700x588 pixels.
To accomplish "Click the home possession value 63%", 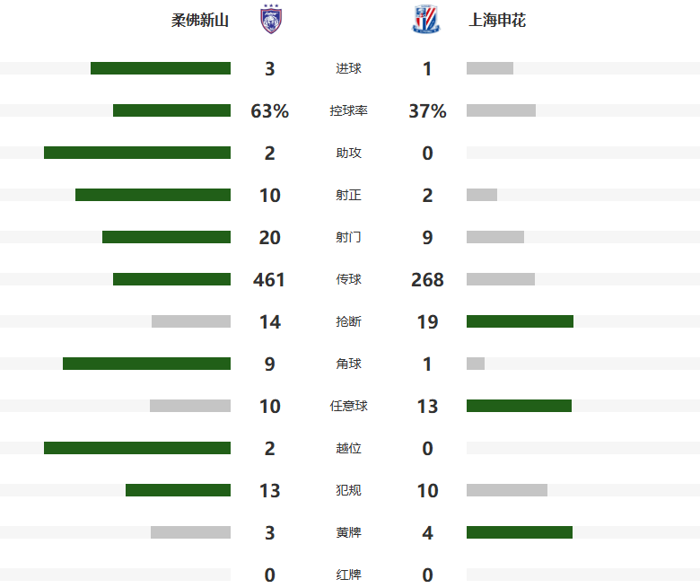I will click(x=270, y=111).
